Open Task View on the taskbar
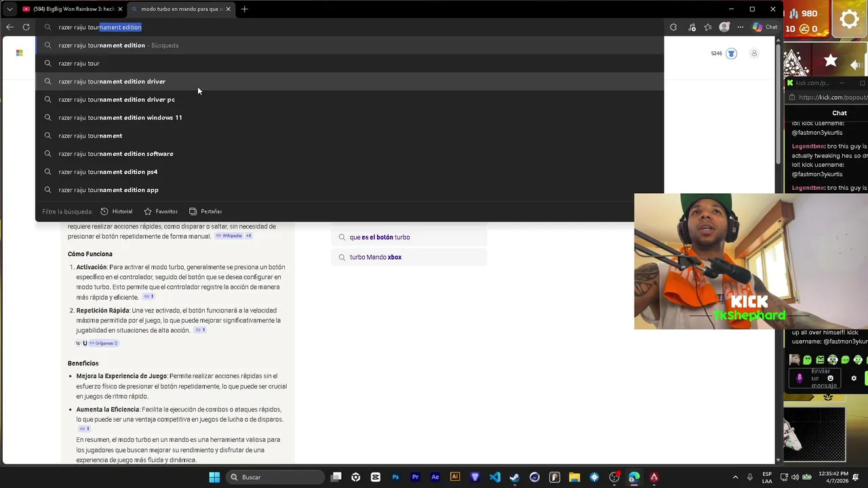 coord(336,477)
